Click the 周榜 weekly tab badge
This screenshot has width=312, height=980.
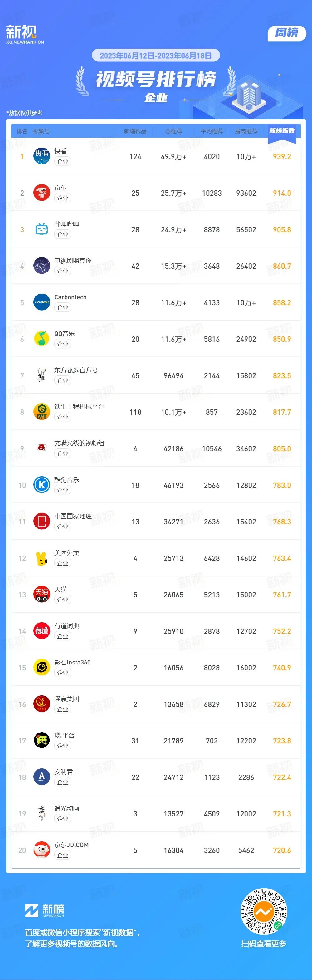coord(287,33)
